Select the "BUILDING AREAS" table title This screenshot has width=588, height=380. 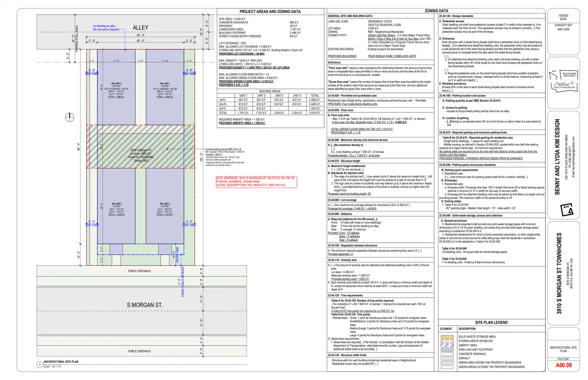tap(270, 91)
